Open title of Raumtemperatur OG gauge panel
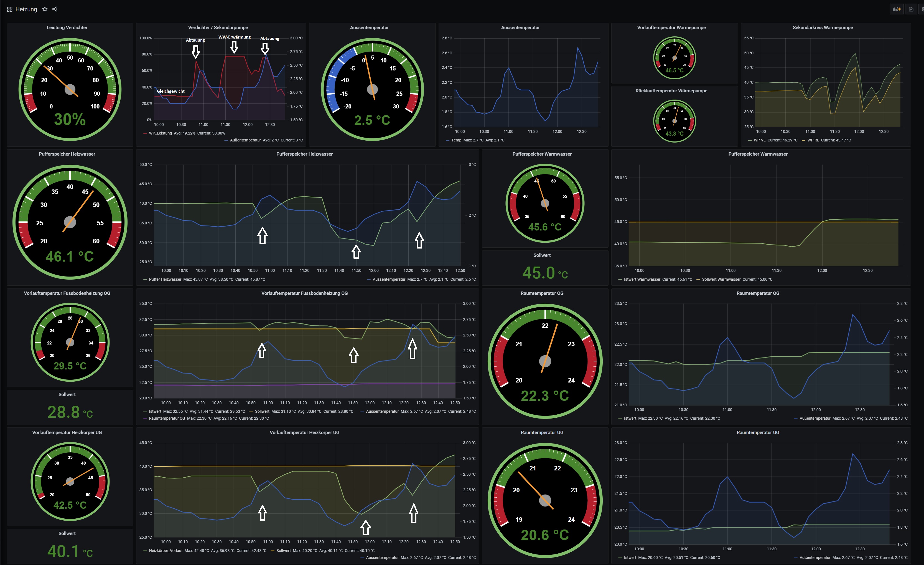924x565 pixels. 542,293
